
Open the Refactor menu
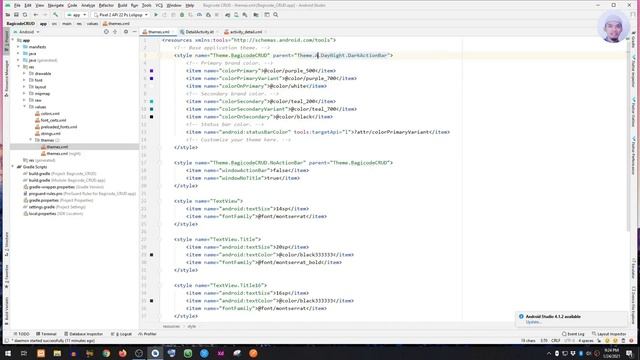tap(106, 5)
